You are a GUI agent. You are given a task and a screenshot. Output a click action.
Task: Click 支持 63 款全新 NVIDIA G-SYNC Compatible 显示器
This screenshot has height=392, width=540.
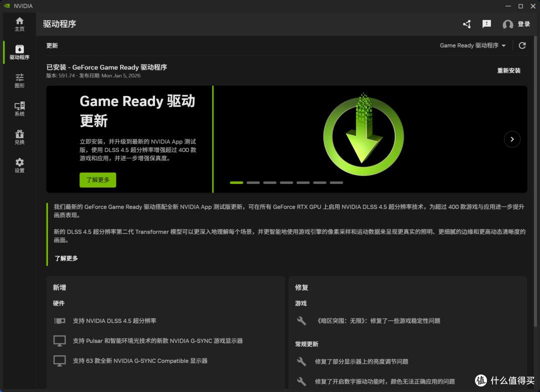(140, 361)
